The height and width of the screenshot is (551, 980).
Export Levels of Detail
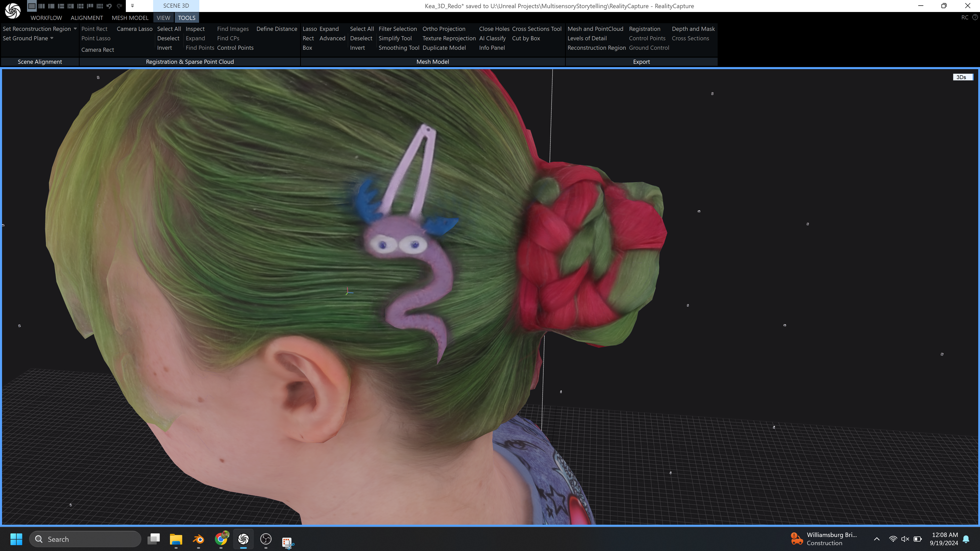pos(587,39)
